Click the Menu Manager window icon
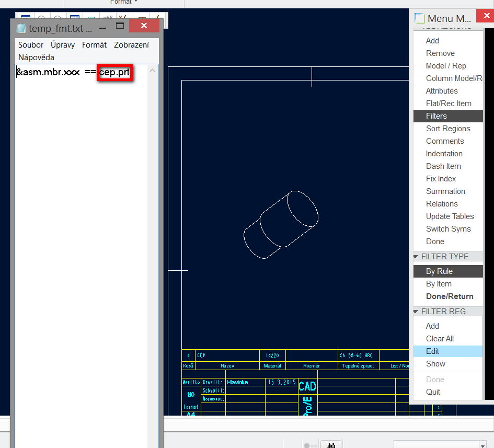The image size is (494, 448). [x=419, y=18]
